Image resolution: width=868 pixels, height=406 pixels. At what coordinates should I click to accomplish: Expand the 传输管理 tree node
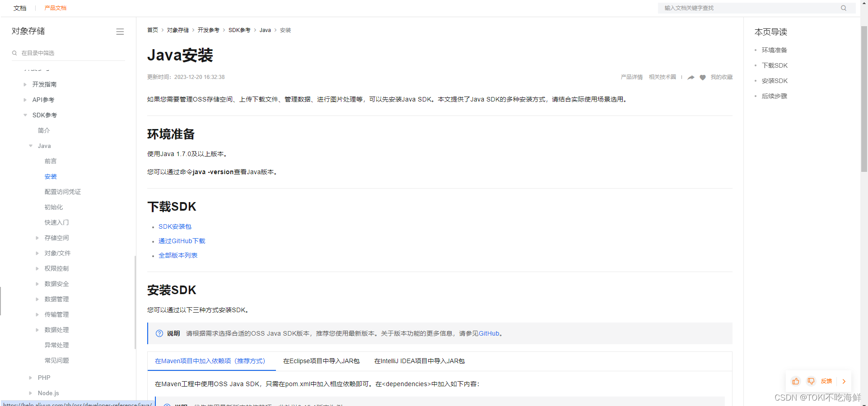[37, 314]
